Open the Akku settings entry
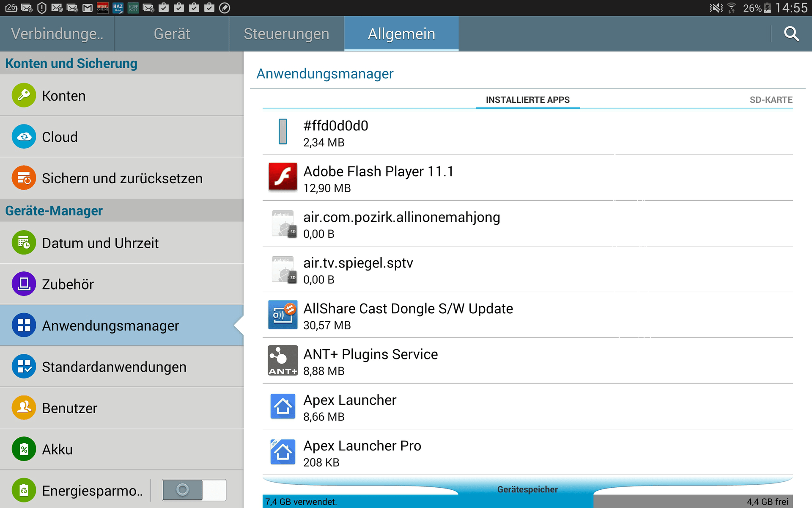This screenshot has width=812, height=508. point(122,449)
